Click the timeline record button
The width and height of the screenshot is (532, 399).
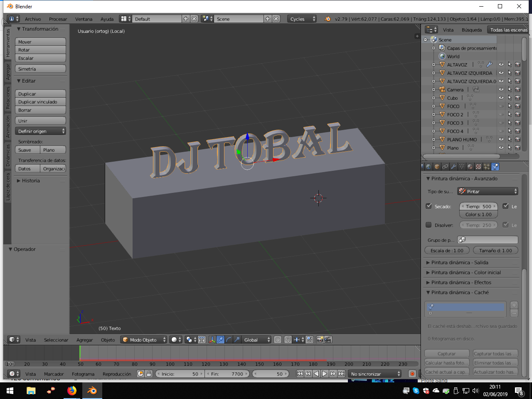coord(412,374)
